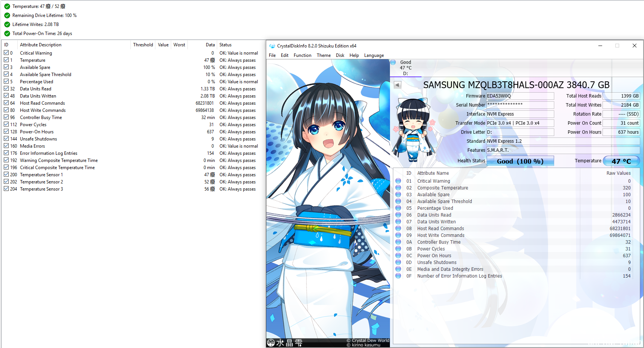Click the previous disk arrow button
The image size is (644, 348).
point(397,85)
